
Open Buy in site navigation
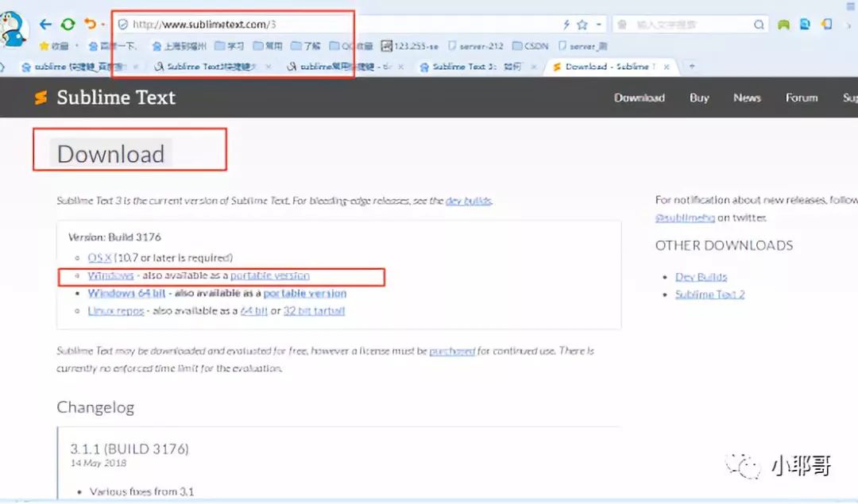click(699, 98)
